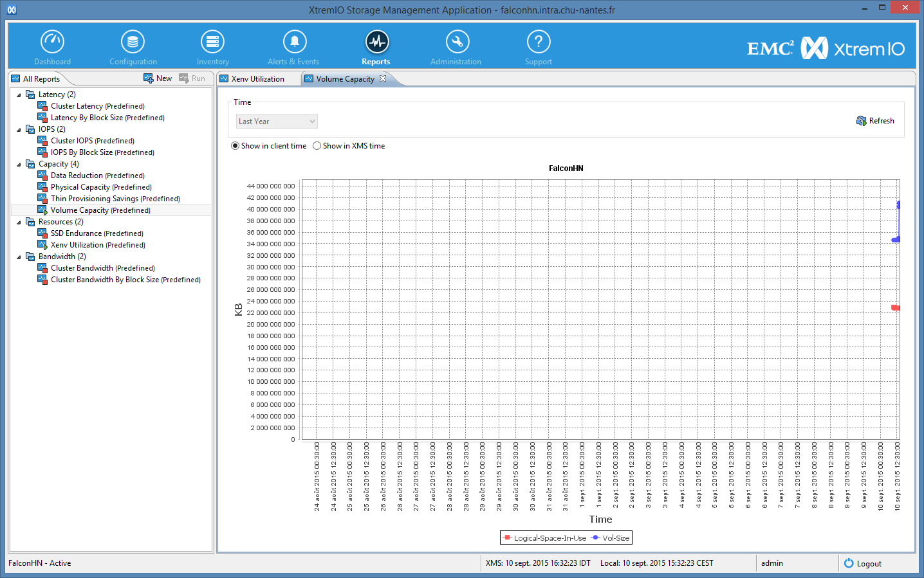924x578 pixels.
Task: Switch to the Xenv Utilization tab
Action: pyautogui.click(x=257, y=79)
